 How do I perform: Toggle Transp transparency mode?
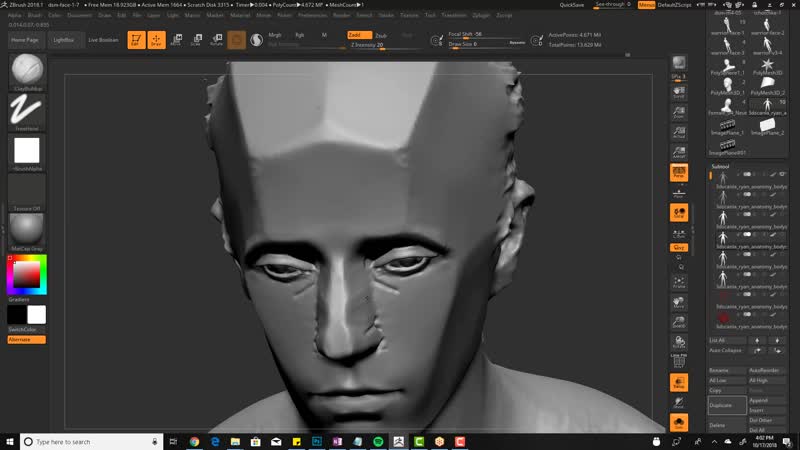tap(679, 383)
